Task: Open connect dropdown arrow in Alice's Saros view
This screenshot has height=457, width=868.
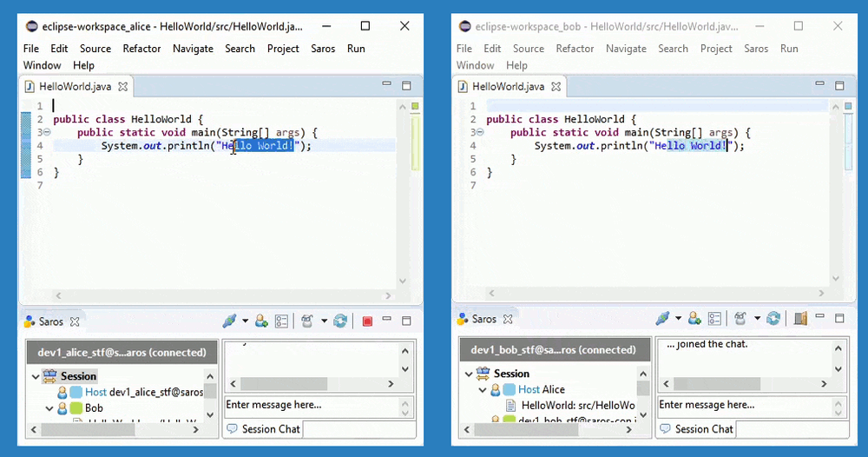Action: (x=246, y=321)
